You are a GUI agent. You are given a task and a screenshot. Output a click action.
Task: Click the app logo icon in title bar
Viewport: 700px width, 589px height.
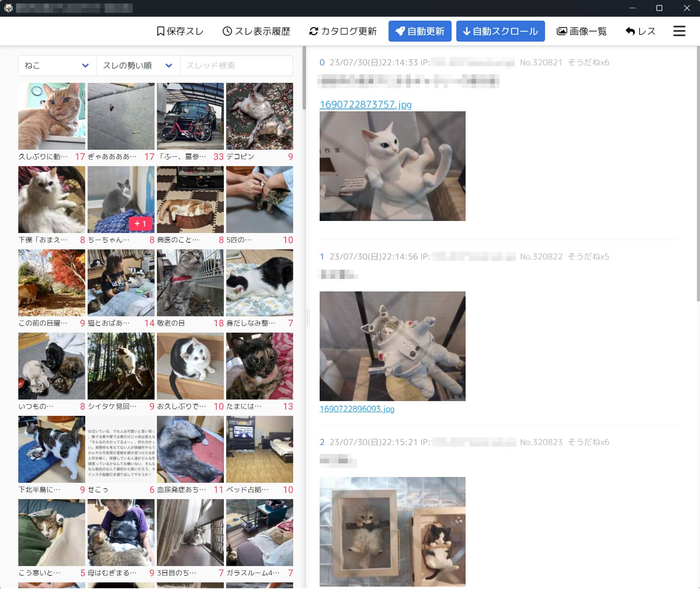(8, 8)
